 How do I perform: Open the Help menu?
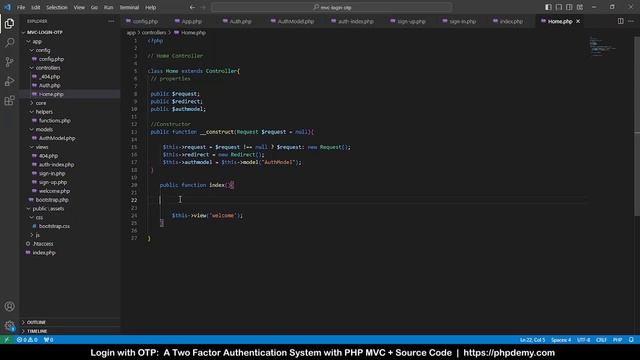[151, 7]
